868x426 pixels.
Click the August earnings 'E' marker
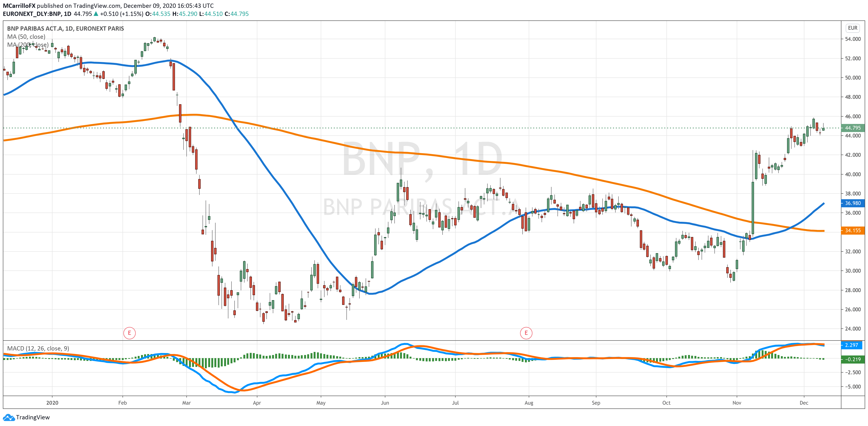(526, 333)
